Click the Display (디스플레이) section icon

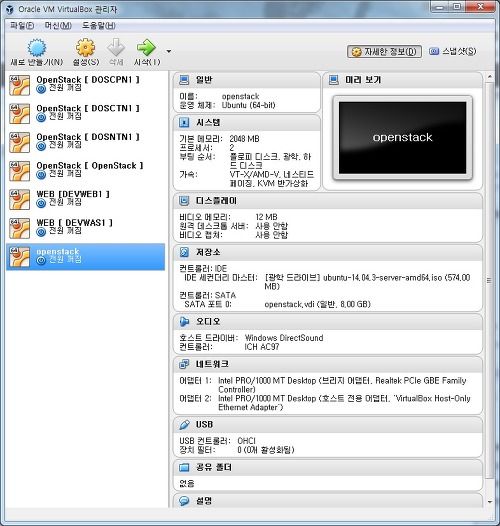184,201
